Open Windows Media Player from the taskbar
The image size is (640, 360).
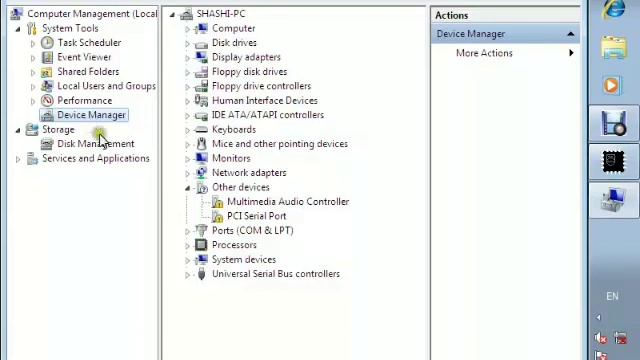(x=611, y=86)
